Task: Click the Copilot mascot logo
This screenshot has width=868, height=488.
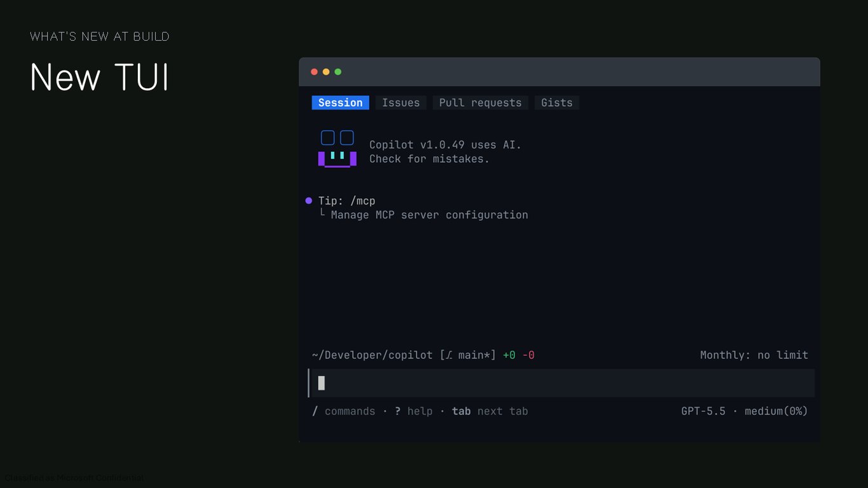Action: 337,149
